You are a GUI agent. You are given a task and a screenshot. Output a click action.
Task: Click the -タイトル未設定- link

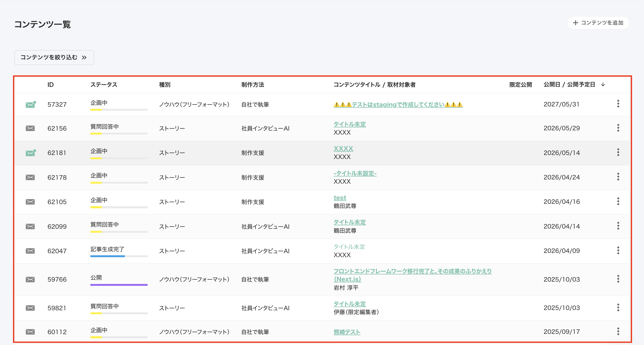point(355,173)
